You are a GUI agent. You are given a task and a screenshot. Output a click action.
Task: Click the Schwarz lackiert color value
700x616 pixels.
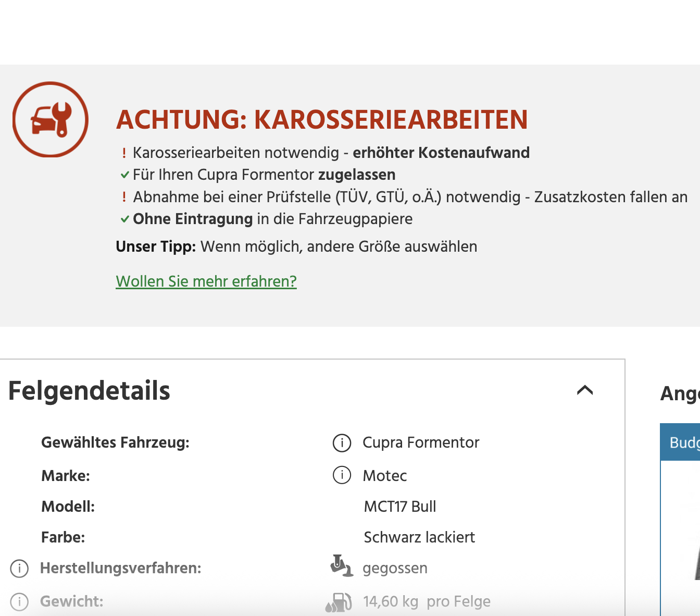[x=419, y=537]
